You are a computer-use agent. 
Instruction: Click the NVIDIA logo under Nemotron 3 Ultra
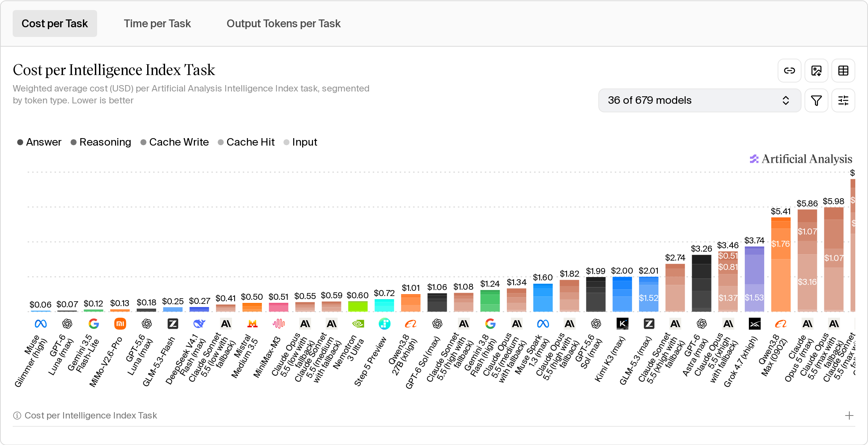358,324
